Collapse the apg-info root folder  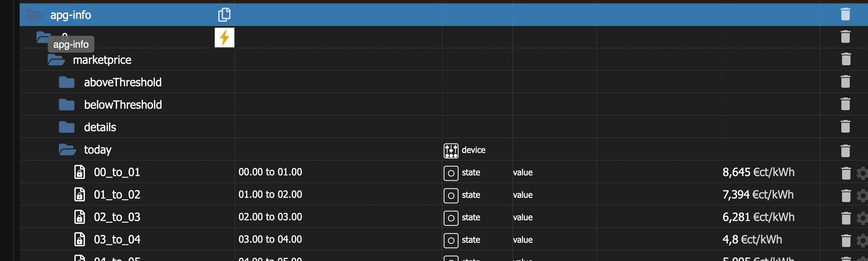coord(34,15)
